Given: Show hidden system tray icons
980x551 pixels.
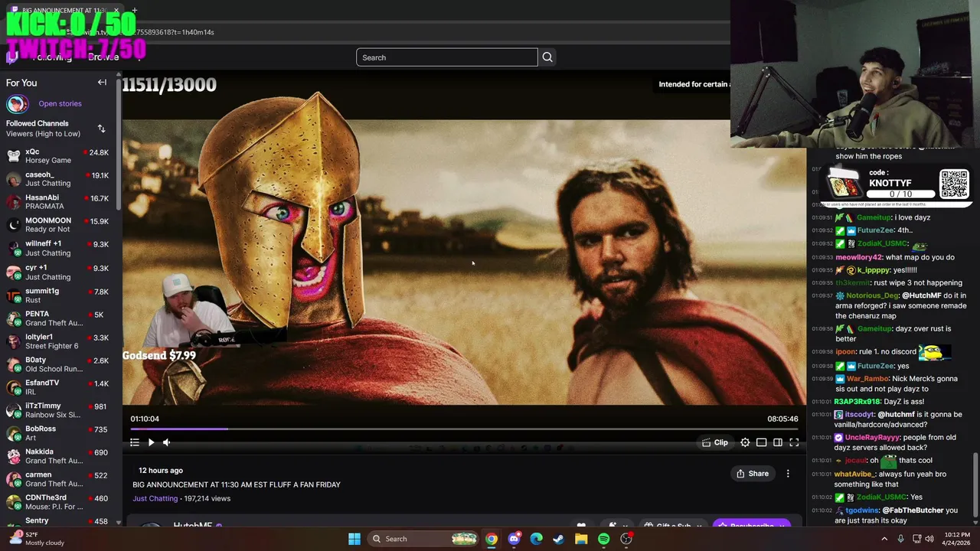Looking at the screenshot, I should (884, 539).
